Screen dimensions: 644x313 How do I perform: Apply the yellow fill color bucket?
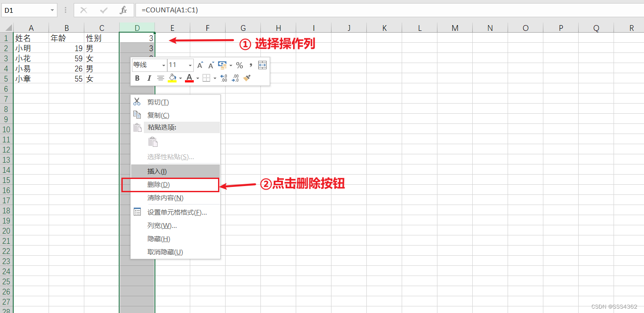172,78
